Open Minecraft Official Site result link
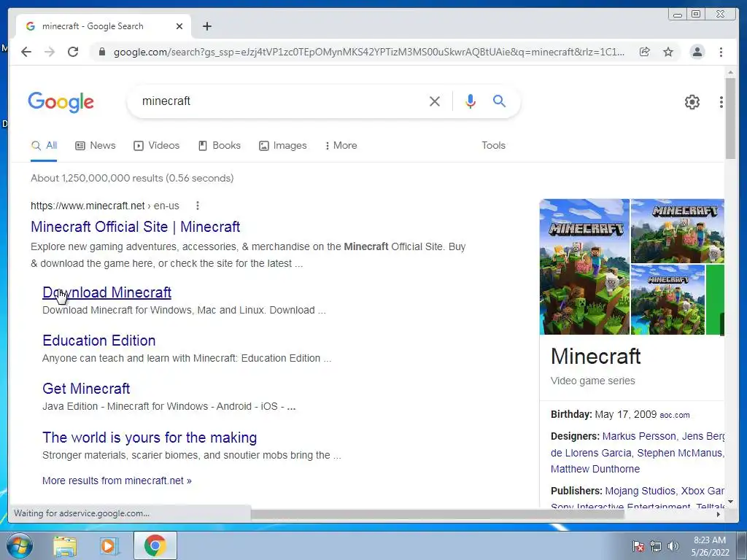The width and height of the screenshot is (747, 560). point(135,227)
